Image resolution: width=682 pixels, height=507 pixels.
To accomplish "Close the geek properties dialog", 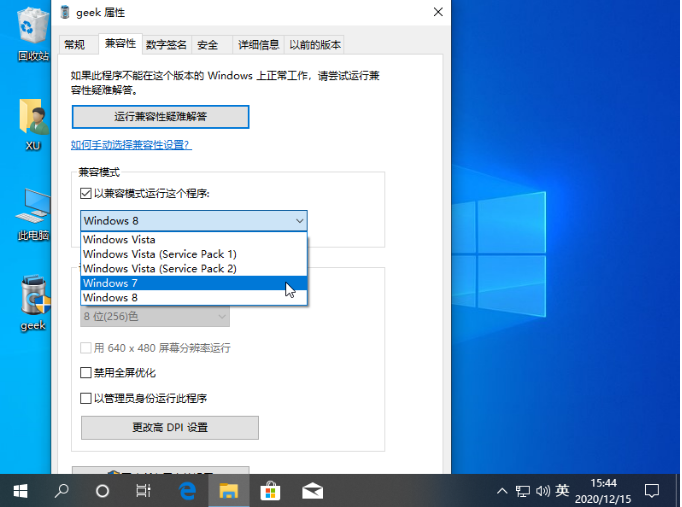I will tap(438, 12).
